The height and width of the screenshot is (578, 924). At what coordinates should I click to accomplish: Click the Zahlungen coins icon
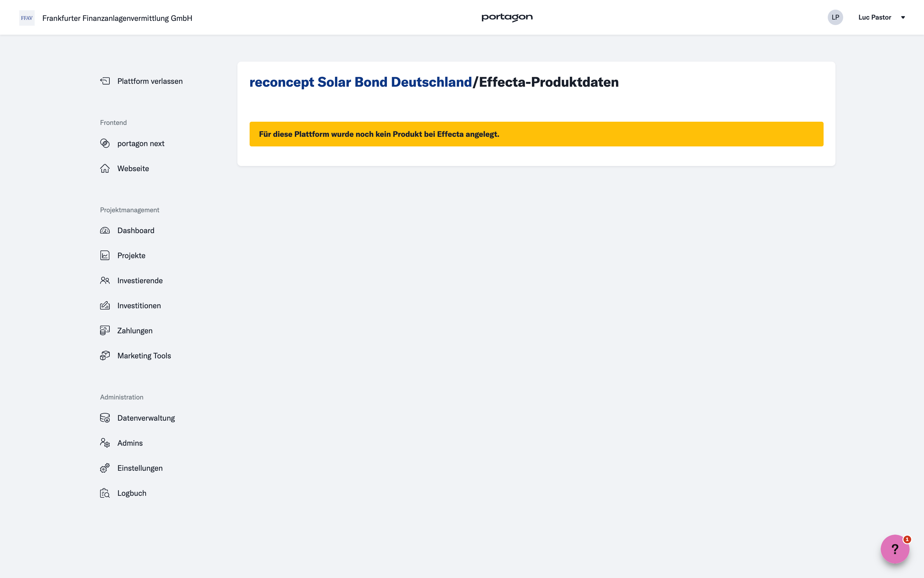(x=105, y=331)
